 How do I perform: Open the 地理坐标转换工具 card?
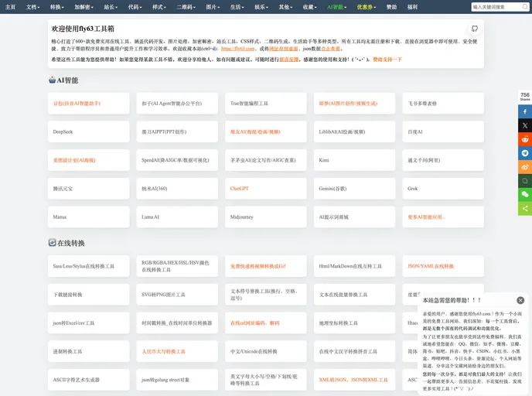(354, 323)
